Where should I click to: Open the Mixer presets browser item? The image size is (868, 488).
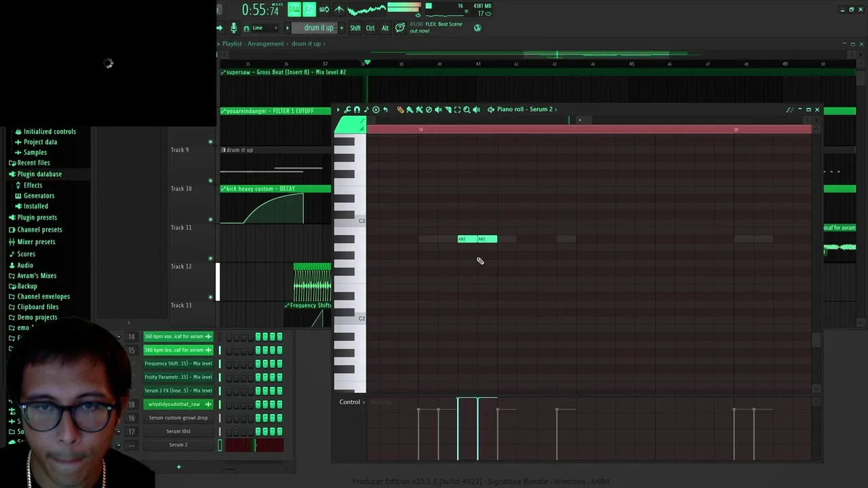tap(36, 242)
